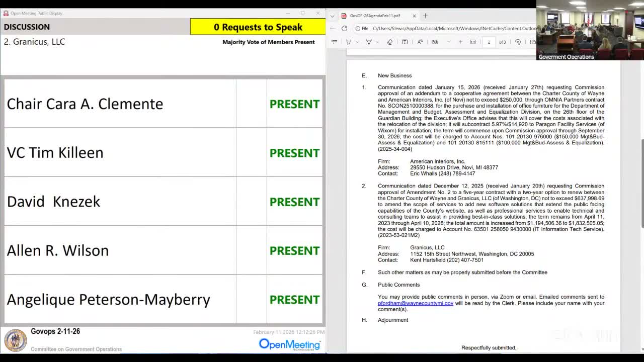644x362 pixels.
Task: Open a new browser tab
Action: (425, 16)
